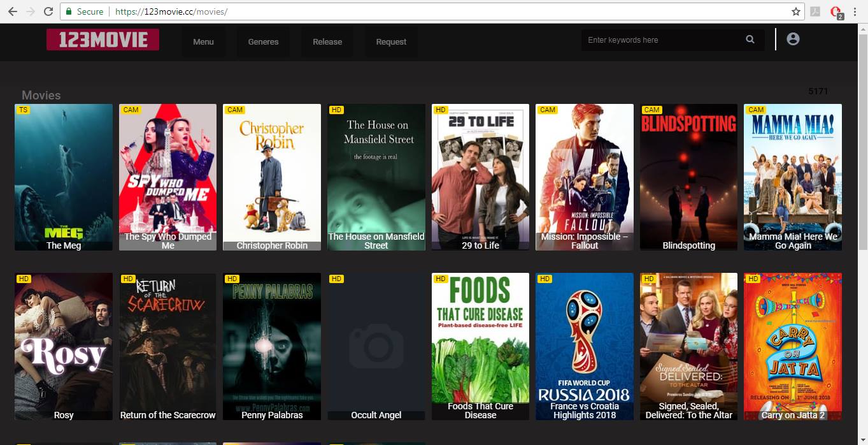Click the 'Blindspotting' title link
The image size is (868, 445).
[x=688, y=245]
